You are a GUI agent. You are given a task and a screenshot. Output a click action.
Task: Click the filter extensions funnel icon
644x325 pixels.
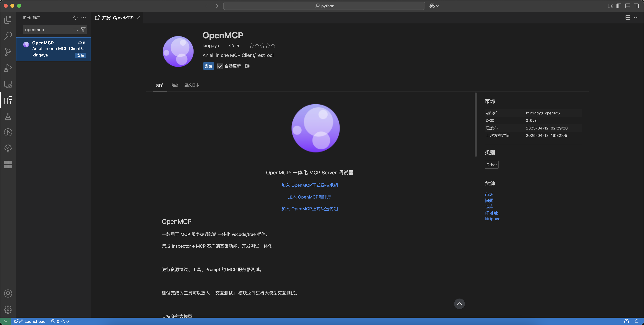(x=83, y=29)
